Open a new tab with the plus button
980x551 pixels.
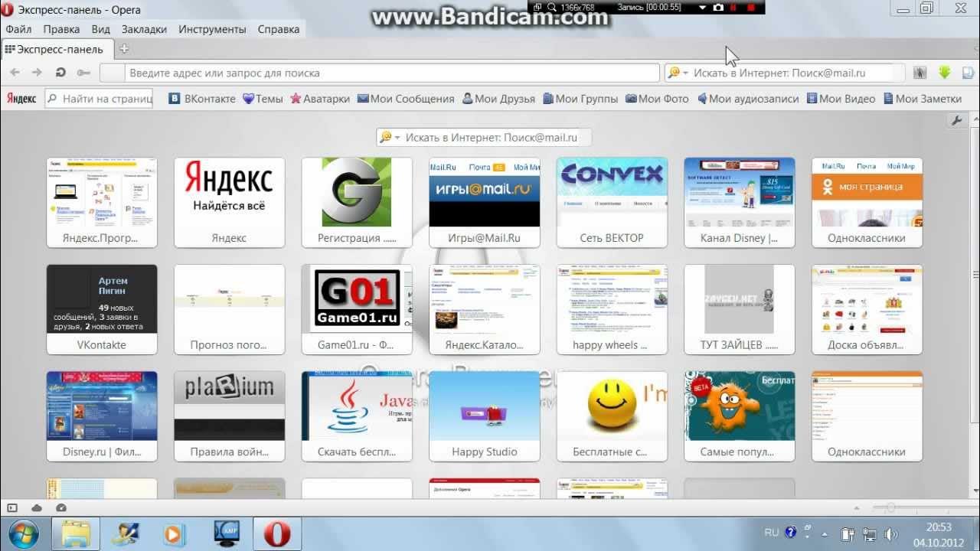click(x=124, y=49)
